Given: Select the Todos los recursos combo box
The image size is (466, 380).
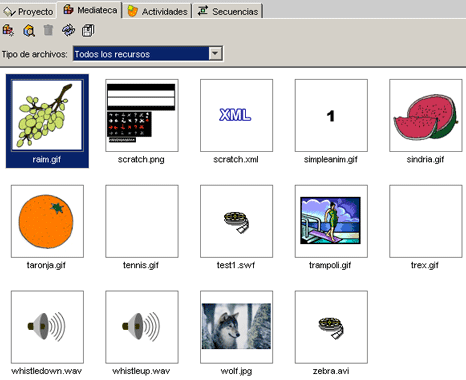Looking at the screenshot, I should [148, 53].
